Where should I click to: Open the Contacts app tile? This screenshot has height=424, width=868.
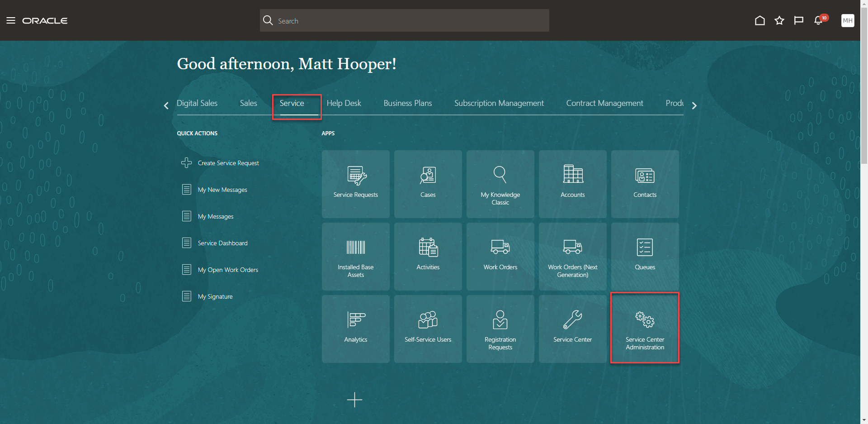[x=645, y=184]
